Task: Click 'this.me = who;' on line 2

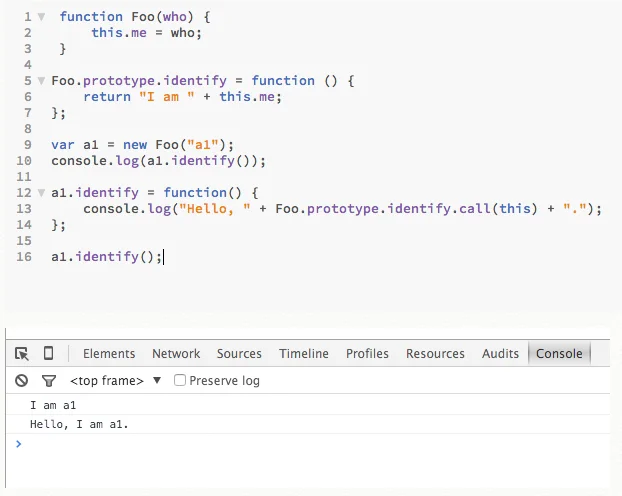Action: [146, 33]
